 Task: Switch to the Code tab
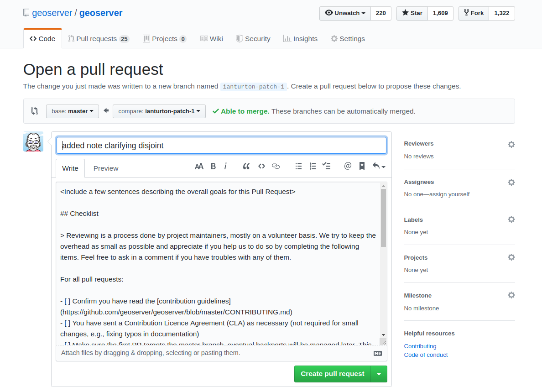(x=42, y=39)
